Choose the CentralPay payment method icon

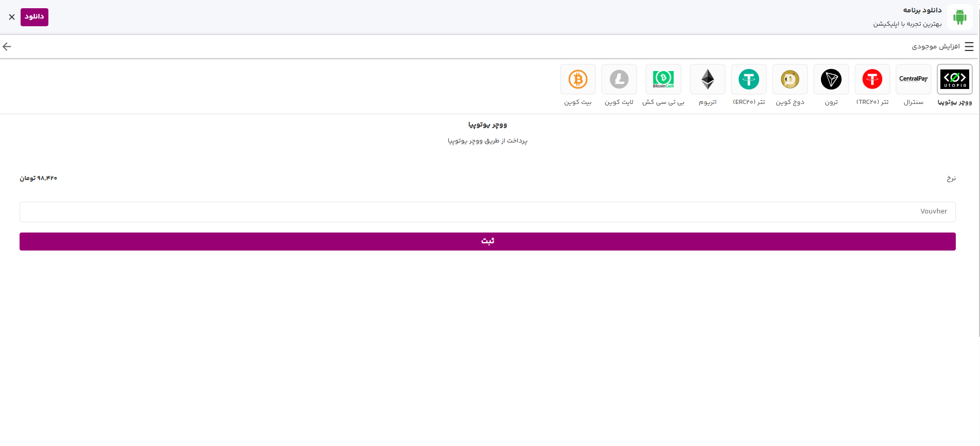[x=913, y=79]
